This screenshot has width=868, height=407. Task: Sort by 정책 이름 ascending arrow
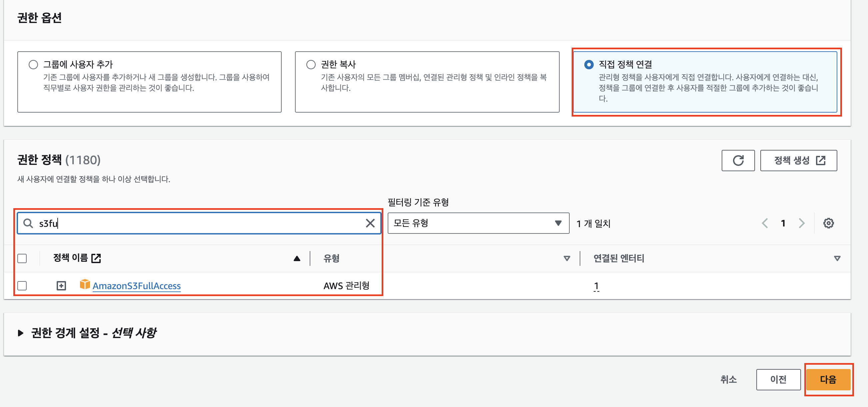[297, 258]
